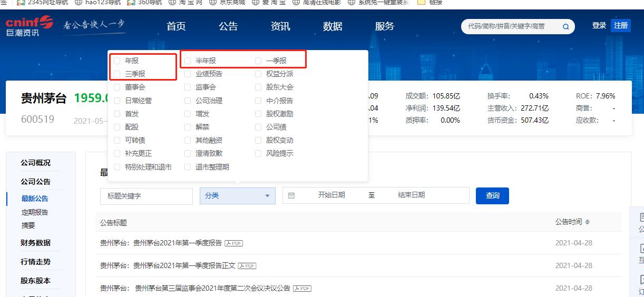Select the 股权变动 checkbox
The width and height of the screenshot is (644, 297).
pyautogui.click(x=258, y=141)
